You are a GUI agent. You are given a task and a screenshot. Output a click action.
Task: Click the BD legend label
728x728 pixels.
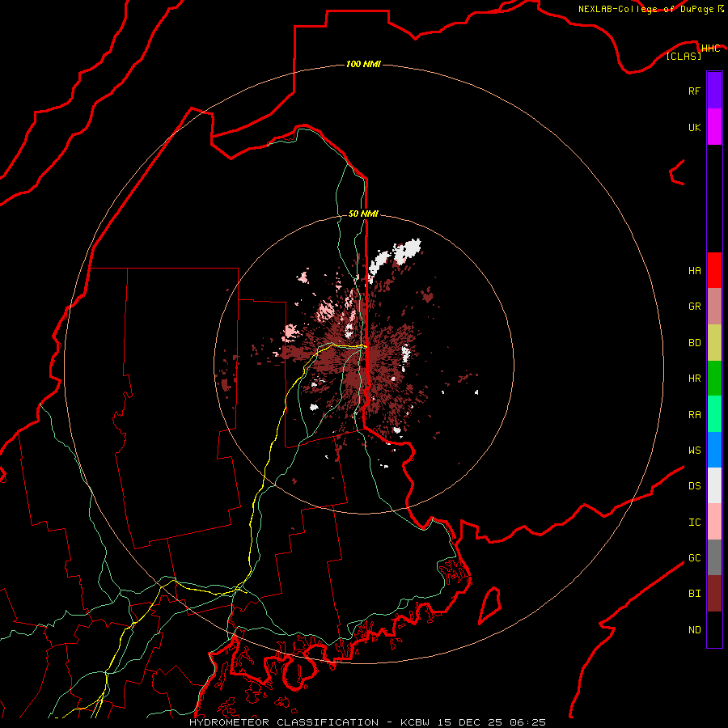(x=694, y=343)
